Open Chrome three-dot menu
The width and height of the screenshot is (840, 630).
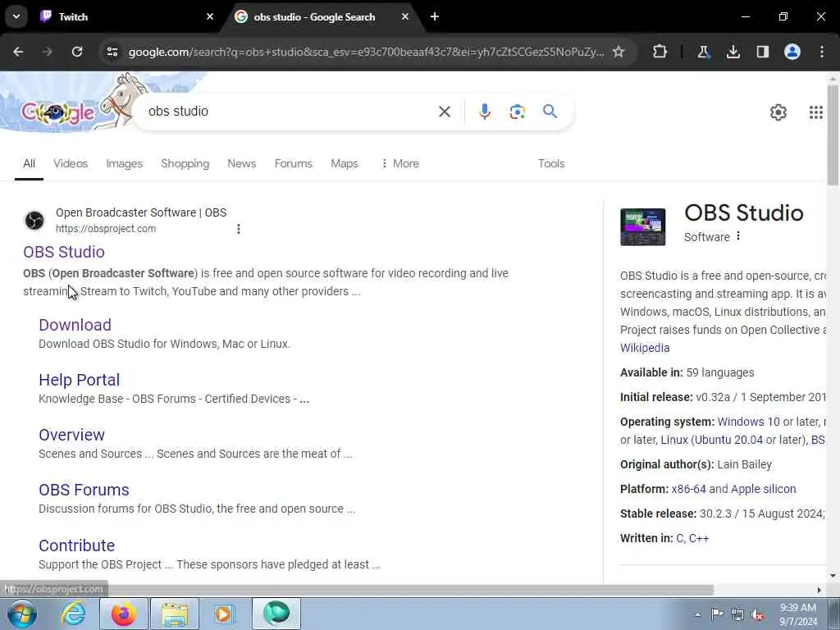point(822,52)
